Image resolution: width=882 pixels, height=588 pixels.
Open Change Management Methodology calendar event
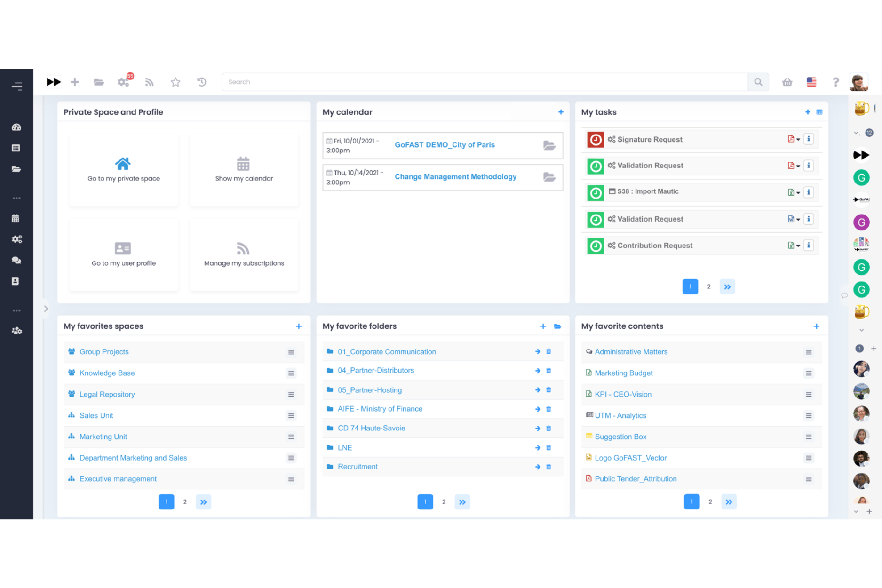coord(455,177)
